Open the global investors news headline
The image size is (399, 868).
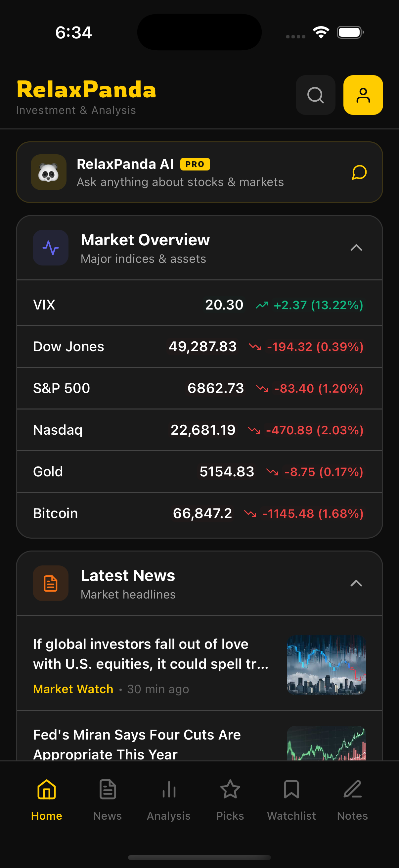(x=151, y=654)
